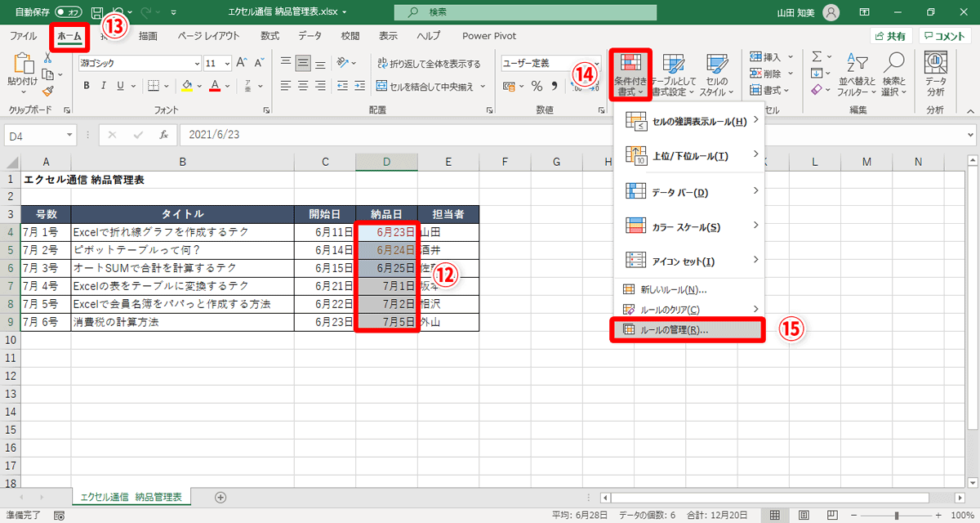Switch to the Formulas (数式) tab

269,36
